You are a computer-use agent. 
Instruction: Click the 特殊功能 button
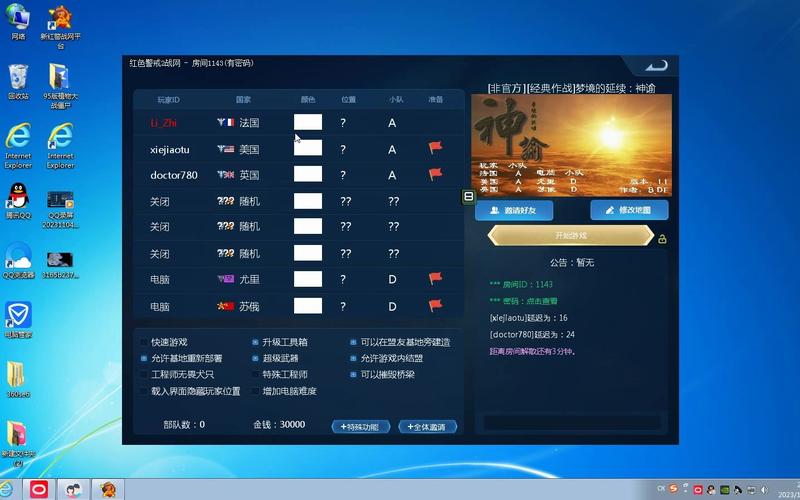tap(360, 426)
